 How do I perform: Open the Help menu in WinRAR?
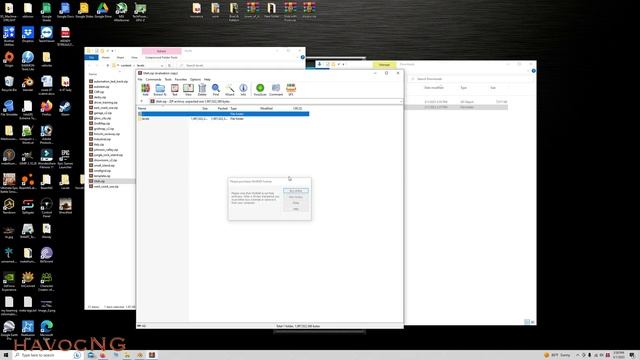[207, 79]
